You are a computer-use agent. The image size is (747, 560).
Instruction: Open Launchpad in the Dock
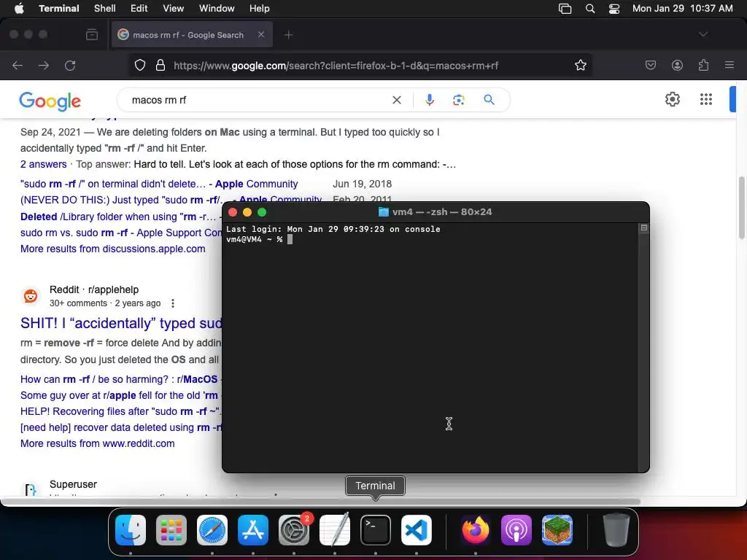171,530
